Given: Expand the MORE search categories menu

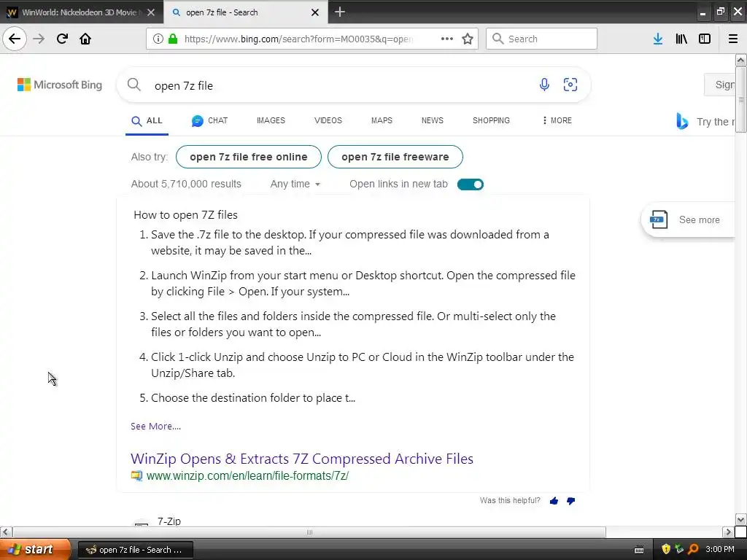Looking at the screenshot, I should tap(557, 120).
